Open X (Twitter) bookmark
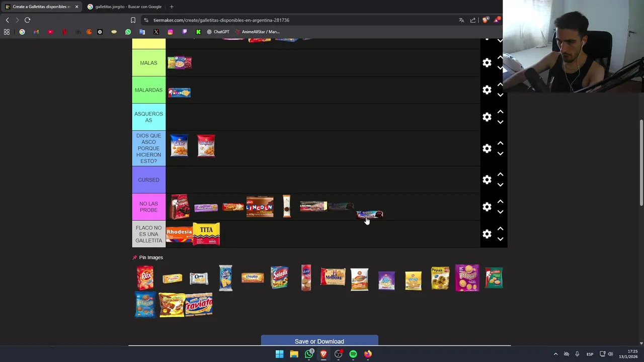Viewport: 644px width, 362px height. click(x=156, y=32)
